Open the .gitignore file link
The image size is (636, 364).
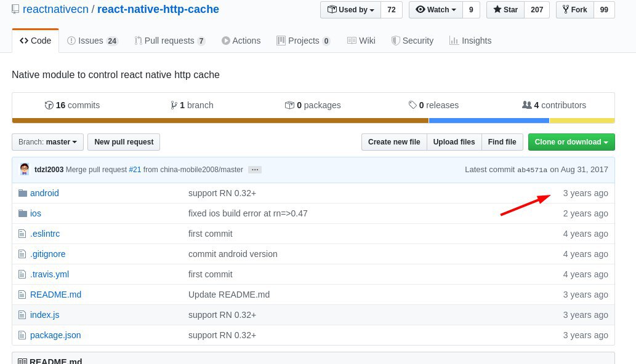pyautogui.click(x=47, y=254)
